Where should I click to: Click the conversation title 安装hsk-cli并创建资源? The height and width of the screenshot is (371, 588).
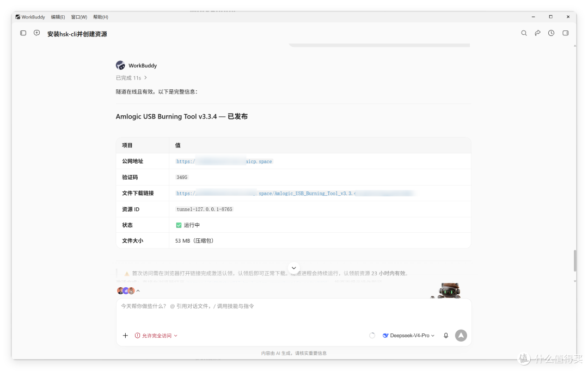click(x=77, y=34)
